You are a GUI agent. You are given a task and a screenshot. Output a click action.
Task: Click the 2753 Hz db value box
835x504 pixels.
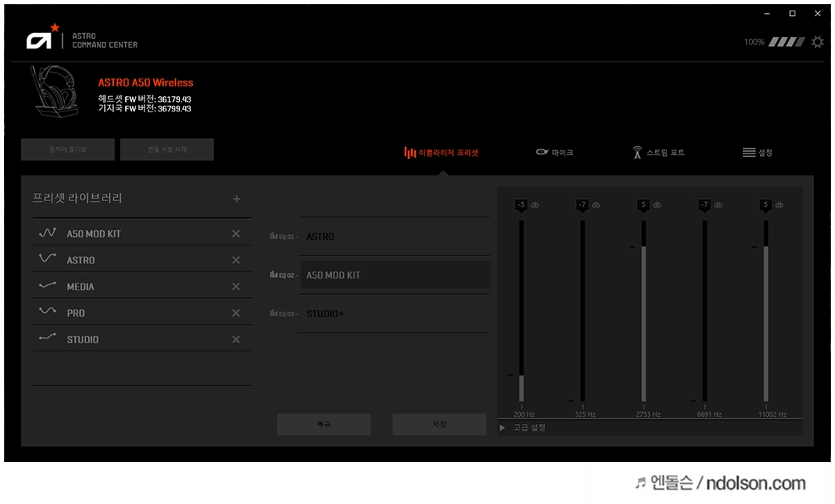644,204
